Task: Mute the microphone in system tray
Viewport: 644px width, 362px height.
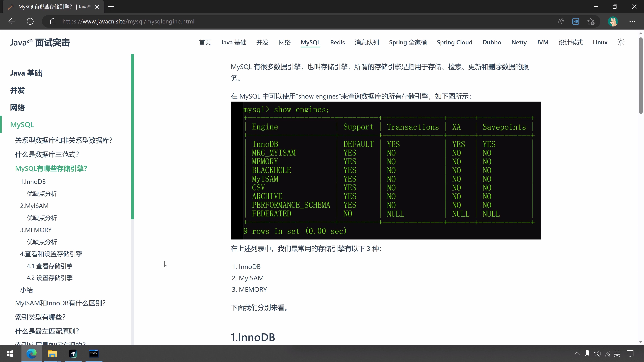Action: point(587,353)
